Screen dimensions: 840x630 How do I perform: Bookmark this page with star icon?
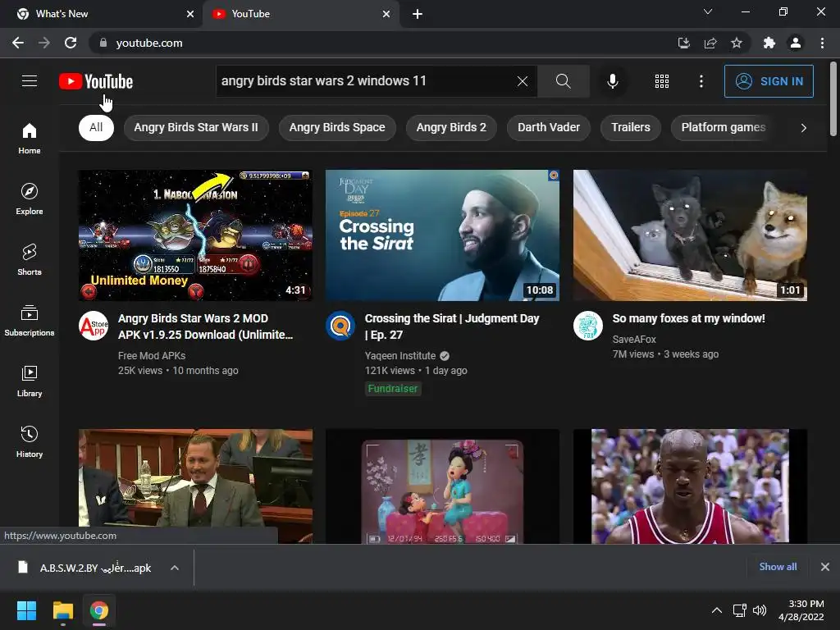(x=737, y=43)
